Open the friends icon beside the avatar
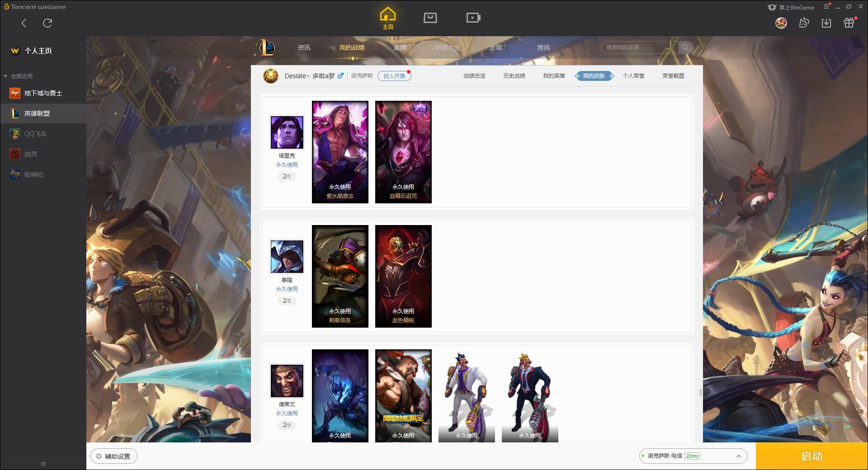 [x=804, y=23]
